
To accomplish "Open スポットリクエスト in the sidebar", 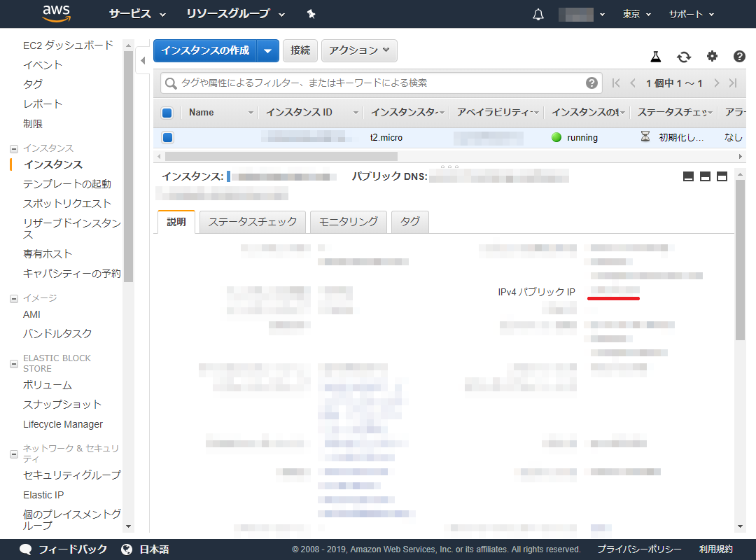I will pos(67,204).
